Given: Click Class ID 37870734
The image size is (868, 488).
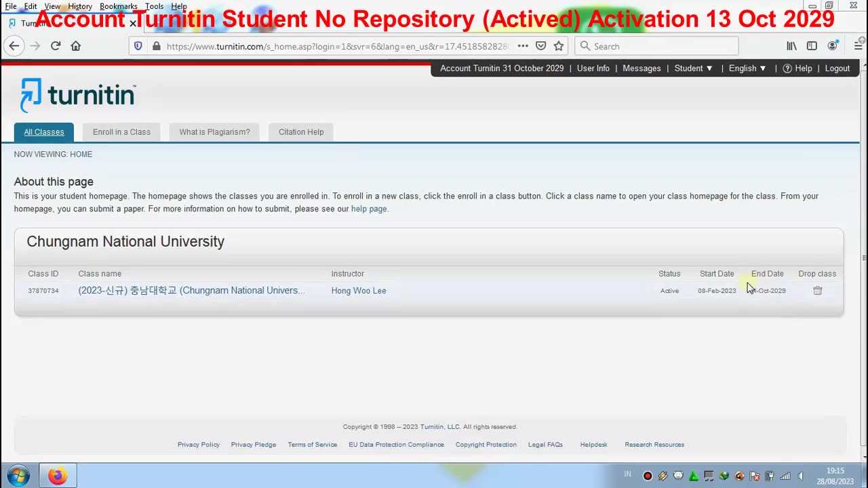Looking at the screenshot, I should [x=43, y=291].
